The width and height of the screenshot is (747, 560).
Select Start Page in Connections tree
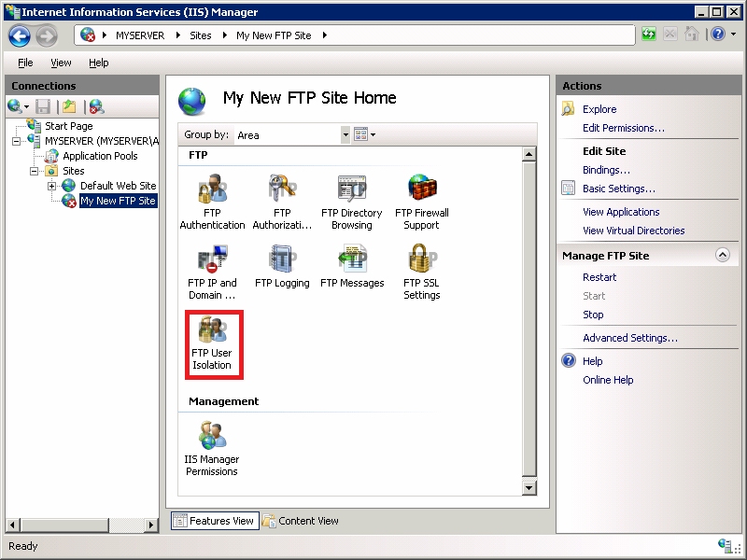coord(68,126)
